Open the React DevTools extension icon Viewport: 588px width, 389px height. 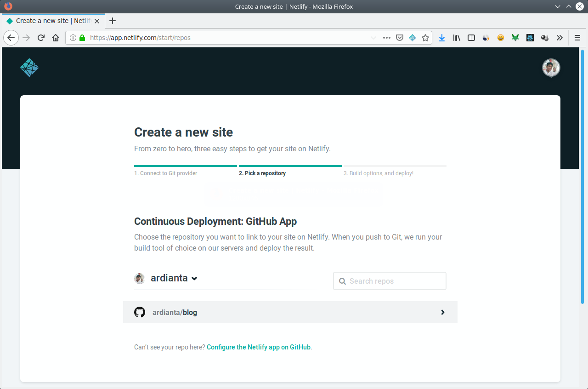click(530, 37)
